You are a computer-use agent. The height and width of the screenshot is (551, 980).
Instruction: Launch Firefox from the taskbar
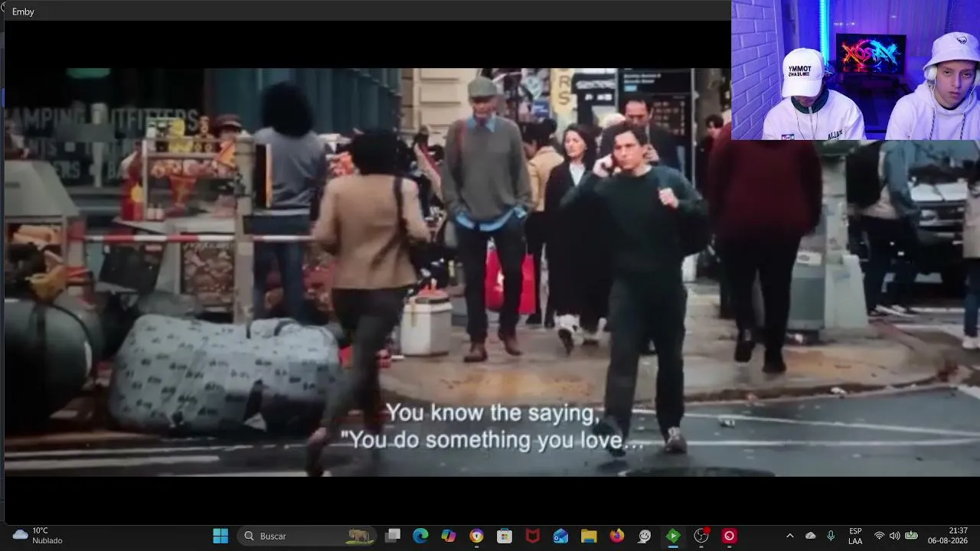(x=617, y=536)
